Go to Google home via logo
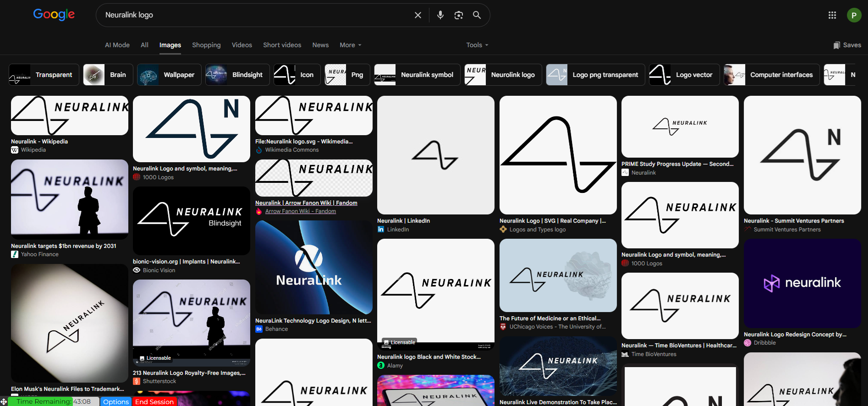Screen dimensions: 868x406 click(54, 15)
